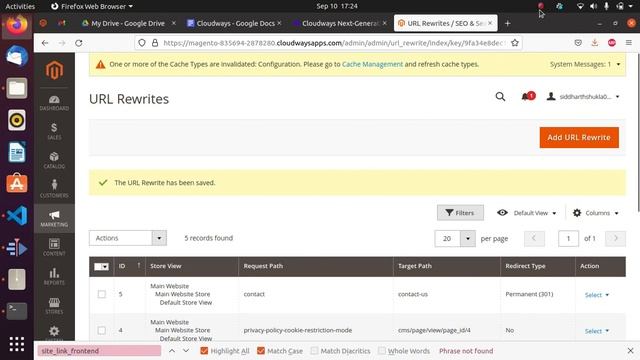Open the Content sidebar menu
Screen dimensions: 640x360
click(54, 247)
